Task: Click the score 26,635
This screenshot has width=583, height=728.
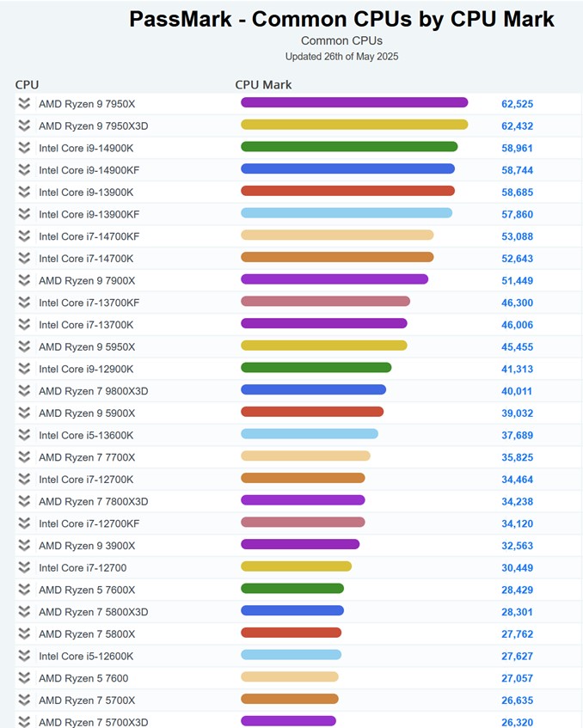Action: pyautogui.click(x=517, y=700)
